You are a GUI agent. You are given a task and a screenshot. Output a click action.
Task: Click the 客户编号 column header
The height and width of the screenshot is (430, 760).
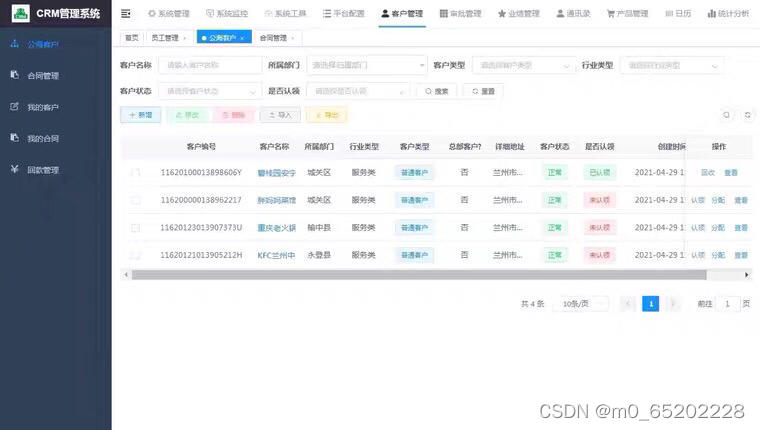tap(201, 146)
